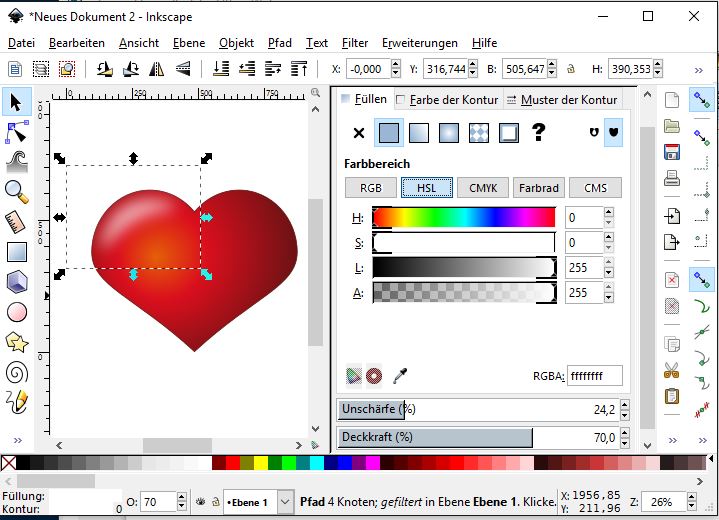Switch color mode to CMYK
The width and height of the screenshot is (719, 520).
[483, 187]
